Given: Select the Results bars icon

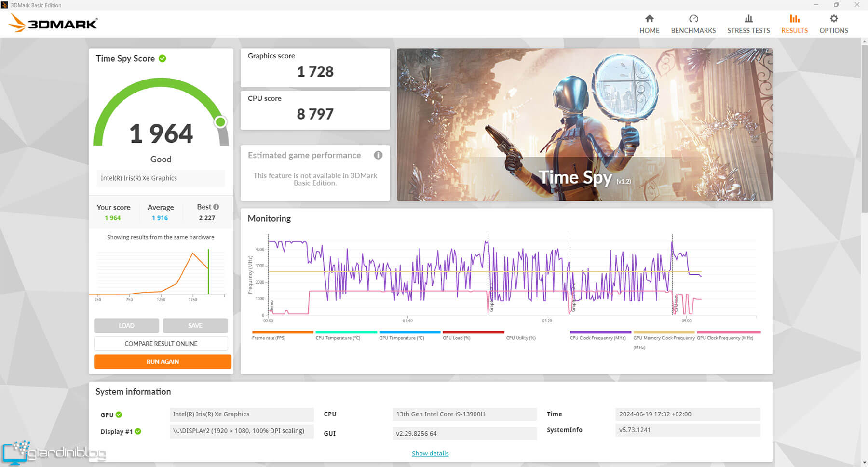Looking at the screenshot, I should [x=794, y=19].
